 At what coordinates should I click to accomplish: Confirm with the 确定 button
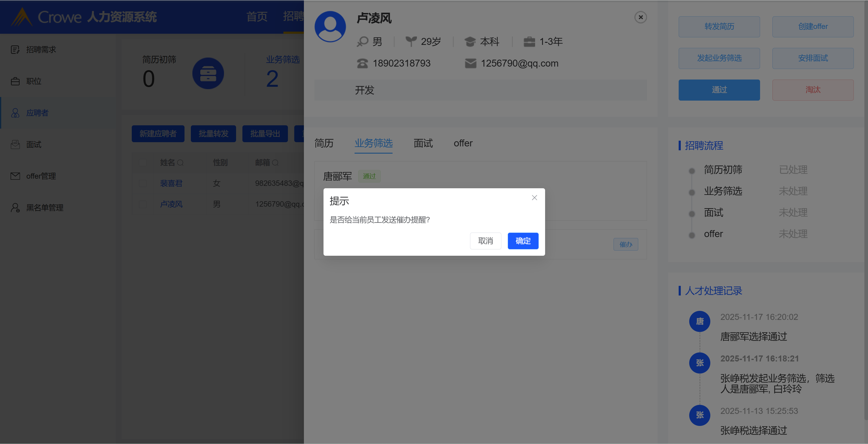click(x=522, y=241)
